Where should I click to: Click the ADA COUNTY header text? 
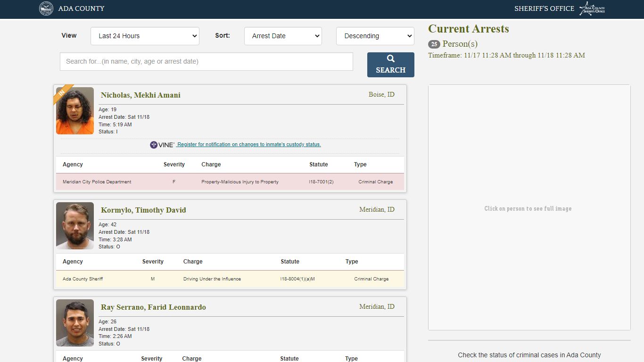tap(81, 8)
